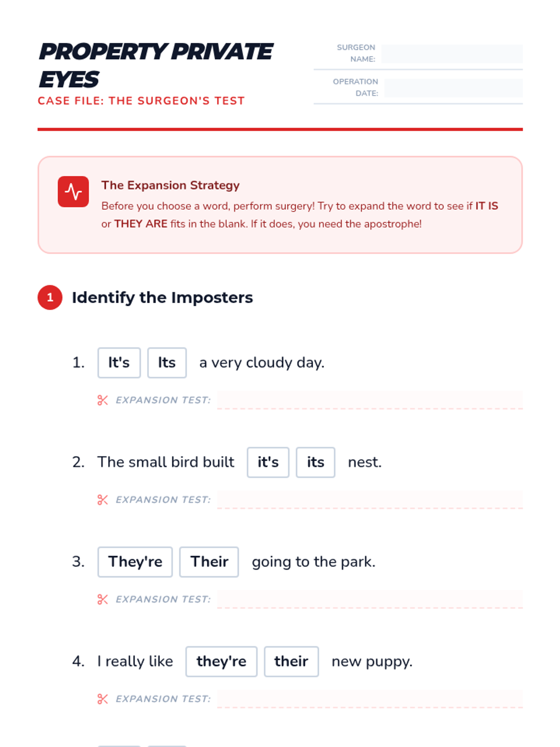
Task: Choose "its" in the bird nest sentence
Action: (x=315, y=462)
